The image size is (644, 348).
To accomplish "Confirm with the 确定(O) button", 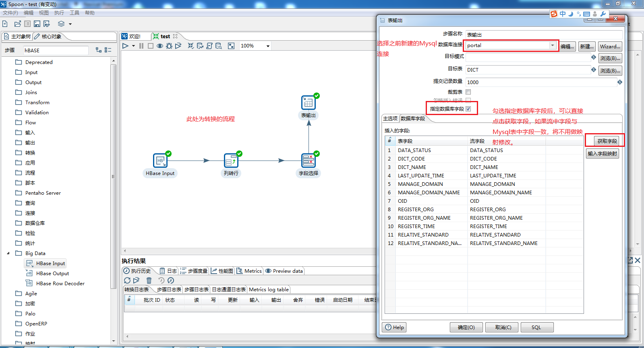I will [x=466, y=327].
